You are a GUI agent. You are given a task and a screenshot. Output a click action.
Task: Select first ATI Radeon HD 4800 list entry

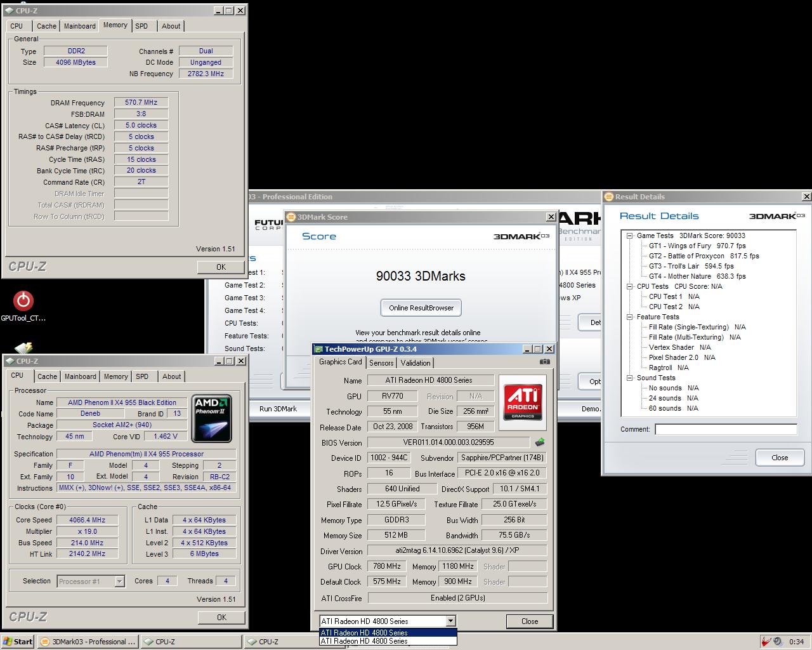click(388, 633)
